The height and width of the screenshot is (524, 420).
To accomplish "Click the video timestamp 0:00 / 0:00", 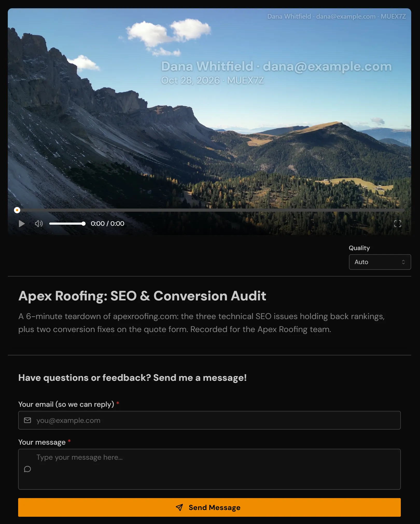I will [108, 224].
